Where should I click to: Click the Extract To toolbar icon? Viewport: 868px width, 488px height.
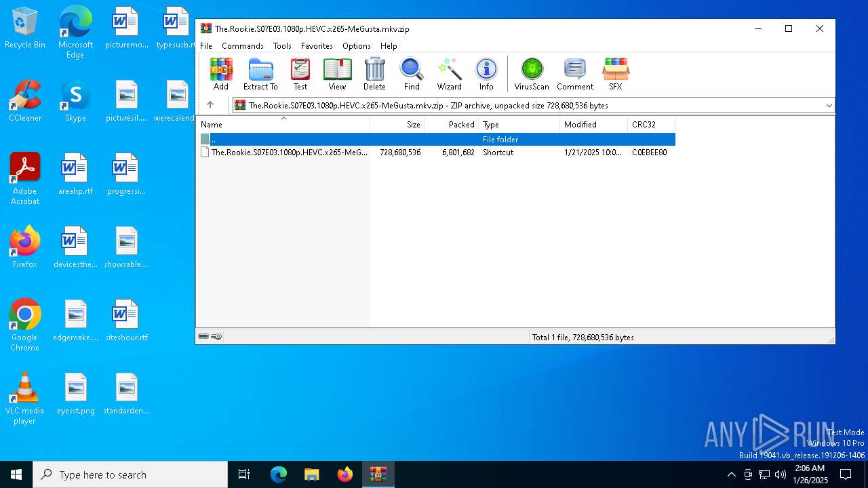pos(260,74)
